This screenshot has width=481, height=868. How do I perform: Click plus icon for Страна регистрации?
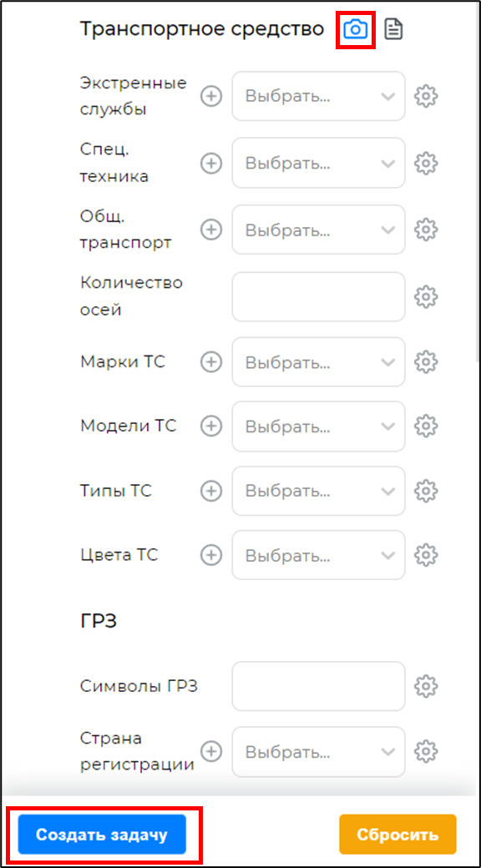point(210,752)
